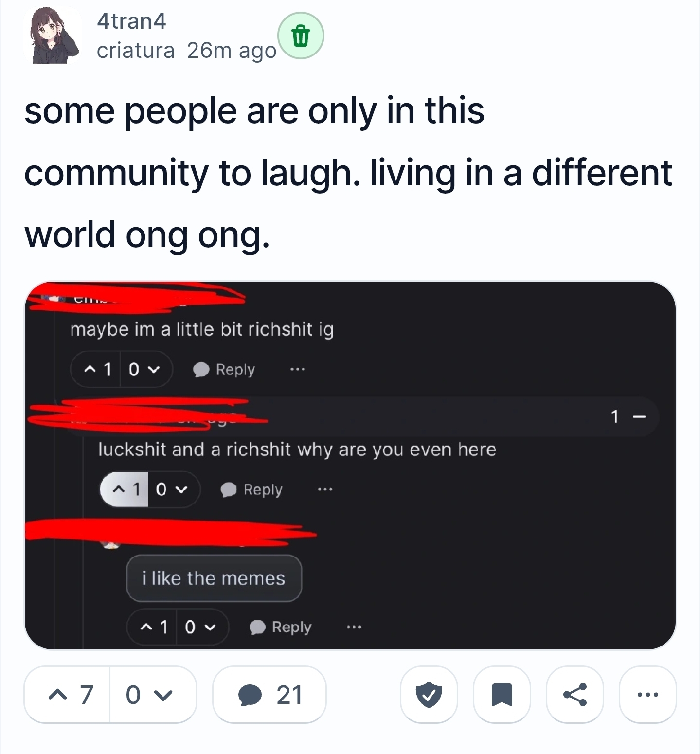Bookmark this post
The image size is (700, 754).
[x=502, y=695]
